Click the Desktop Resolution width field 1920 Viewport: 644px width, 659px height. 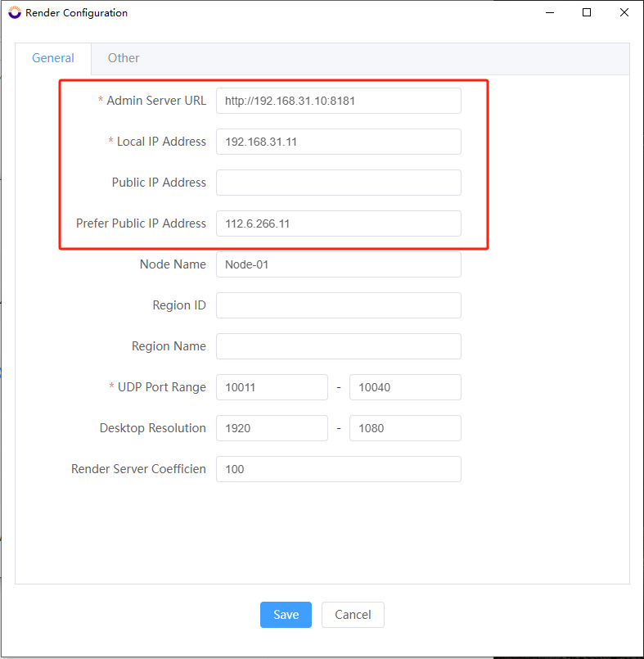[272, 428]
